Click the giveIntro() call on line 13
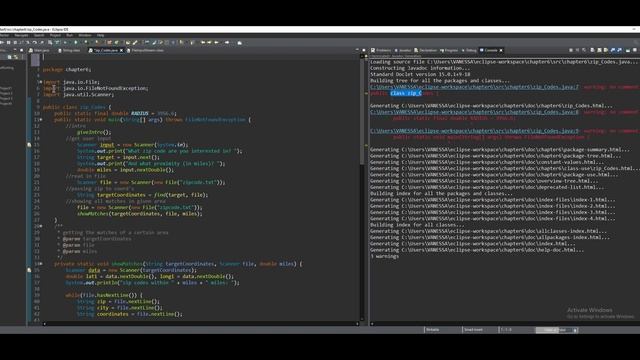 (94, 132)
